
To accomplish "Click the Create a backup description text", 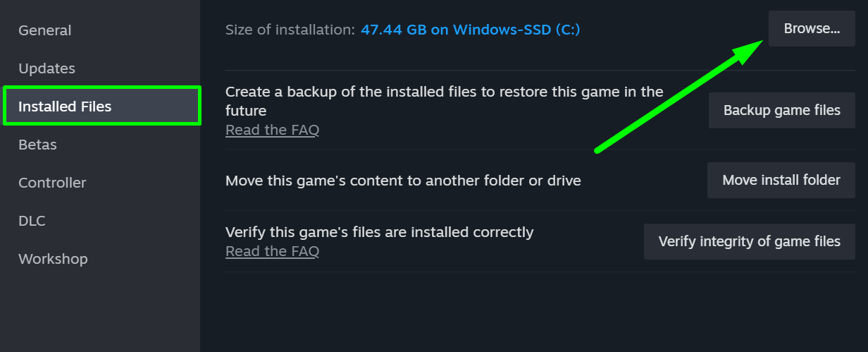I will 445,101.
